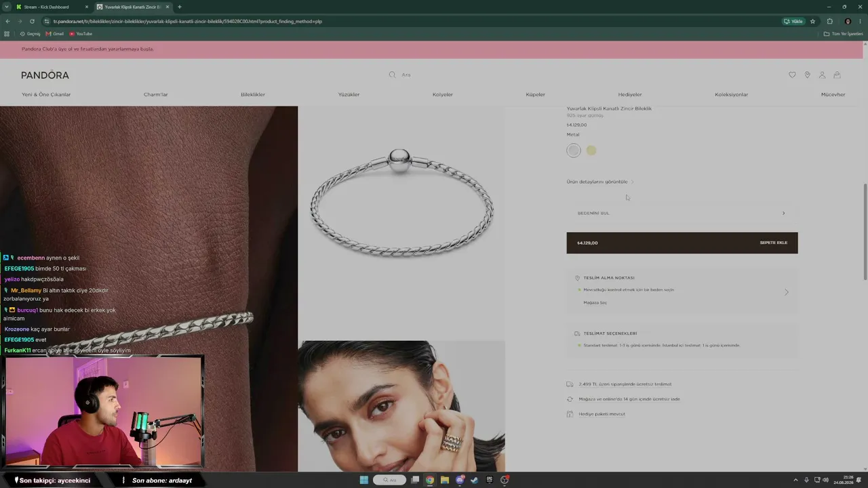Open the Yeni & Öne Çıkanlar menu
Viewport: 868px width, 488px height.
click(46, 95)
